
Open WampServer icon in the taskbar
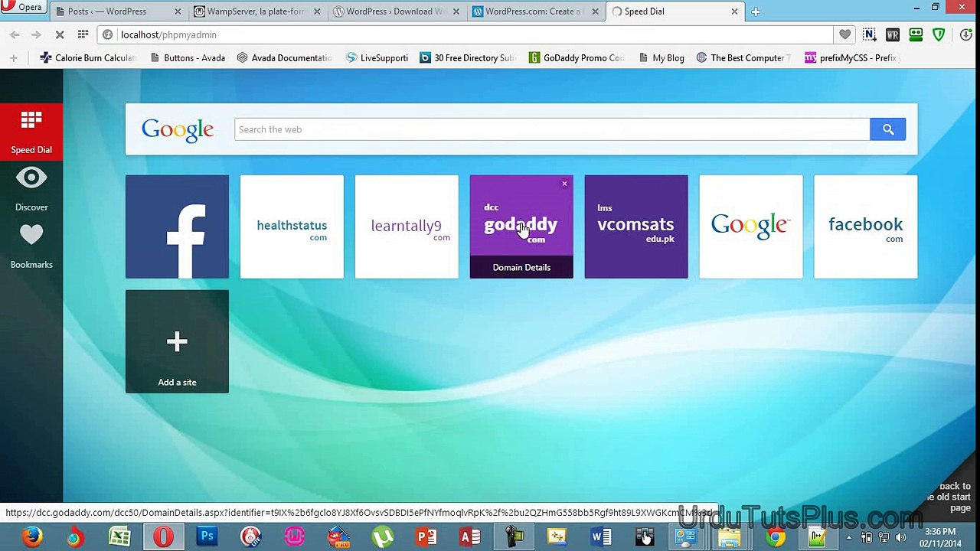tap(295, 537)
